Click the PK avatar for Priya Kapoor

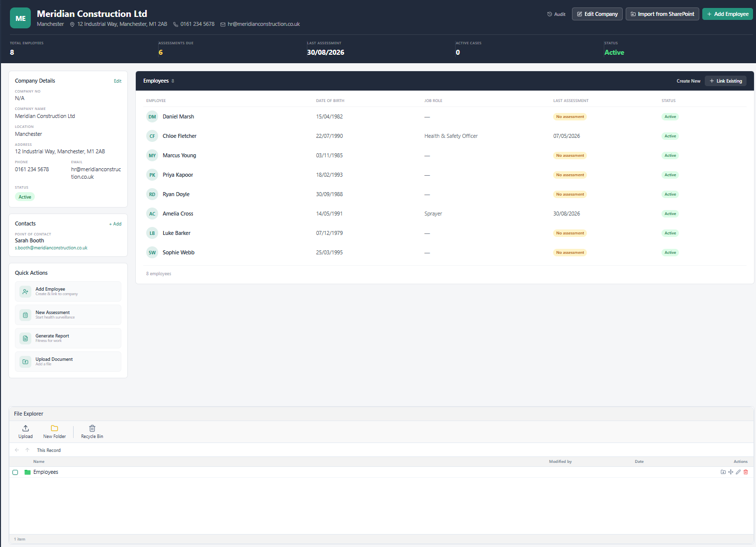point(152,175)
